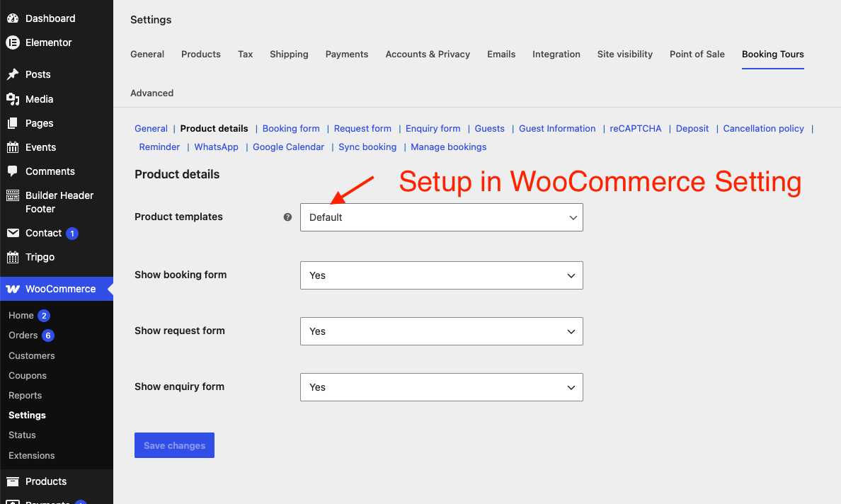The image size is (841, 504).
Task: Switch to the Integration tab
Action: tap(556, 55)
